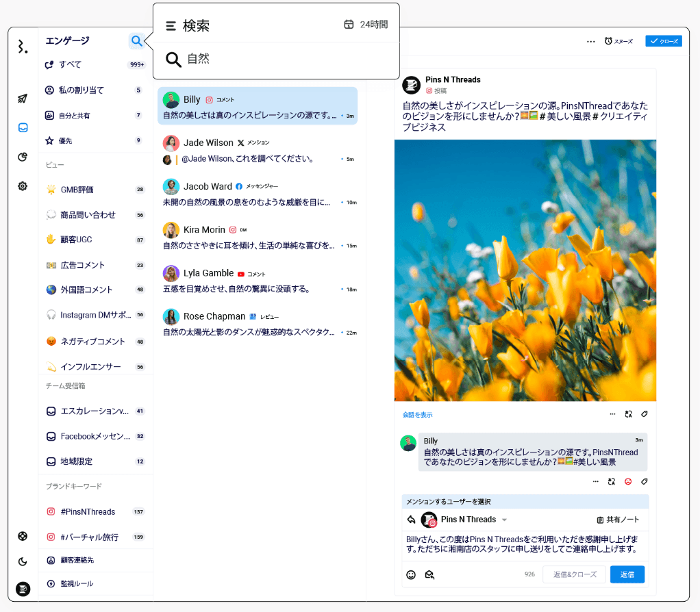The width and height of the screenshot is (700, 612).
Task: Select the ネガティブコメント view
Action: [x=92, y=342]
